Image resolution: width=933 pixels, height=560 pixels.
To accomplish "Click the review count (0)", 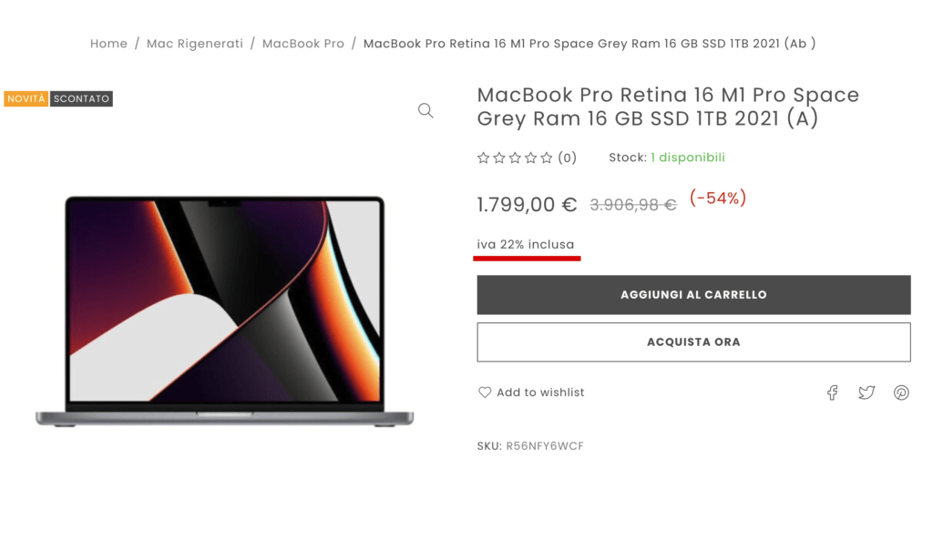I will (x=567, y=158).
